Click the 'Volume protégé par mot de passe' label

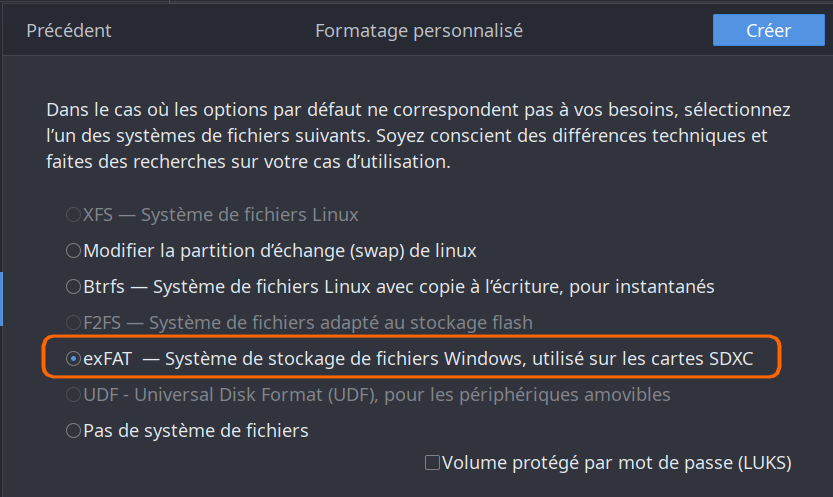click(x=616, y=463)
